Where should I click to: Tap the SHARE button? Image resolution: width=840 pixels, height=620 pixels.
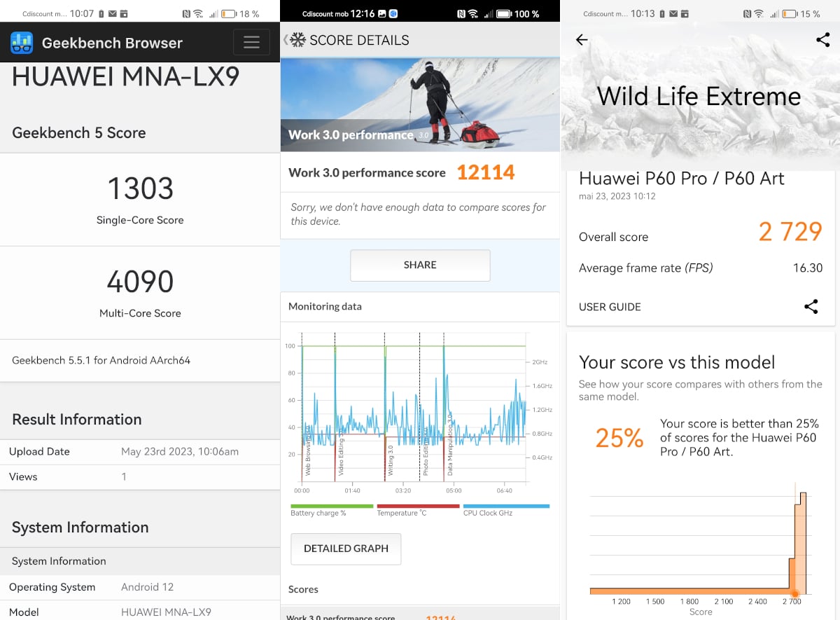(x=420, y=265)
